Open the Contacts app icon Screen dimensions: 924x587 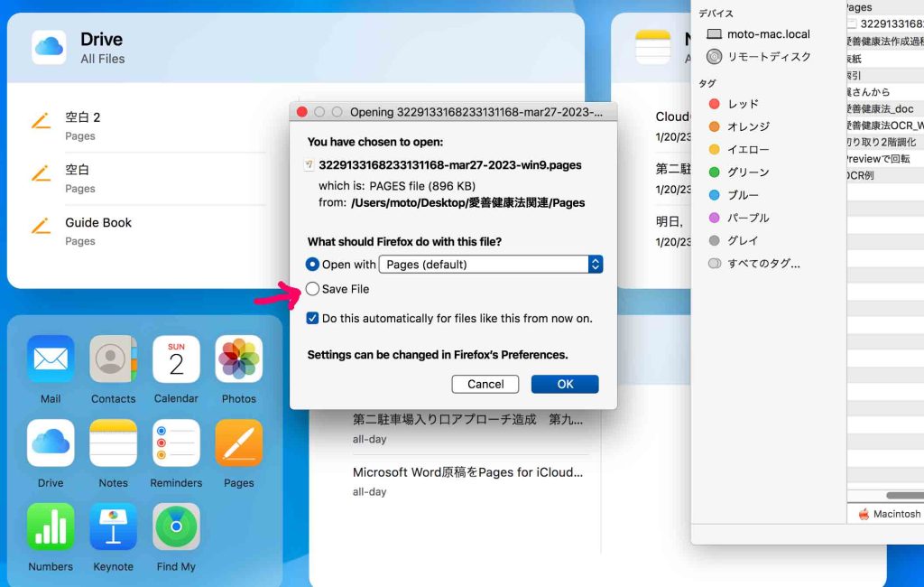click(113, 359)
